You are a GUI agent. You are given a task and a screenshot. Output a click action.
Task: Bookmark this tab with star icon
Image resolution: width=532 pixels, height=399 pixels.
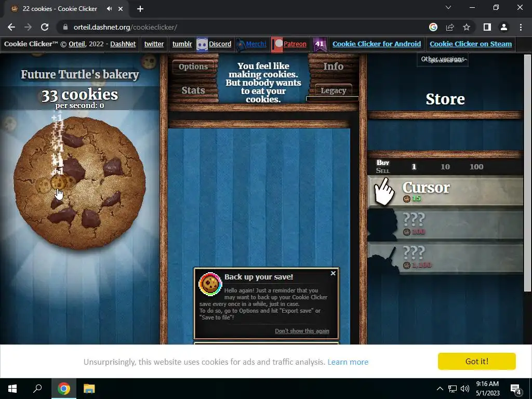(467, 27)
